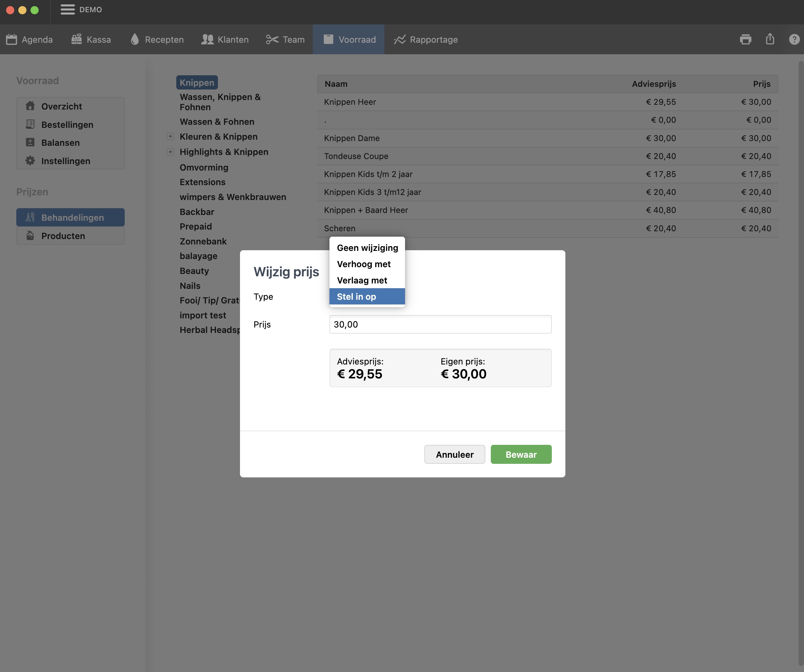The width and height of the screenshot is (804, 672).
Task: Click the Kassa cash register icon
Action: (77, 39)
